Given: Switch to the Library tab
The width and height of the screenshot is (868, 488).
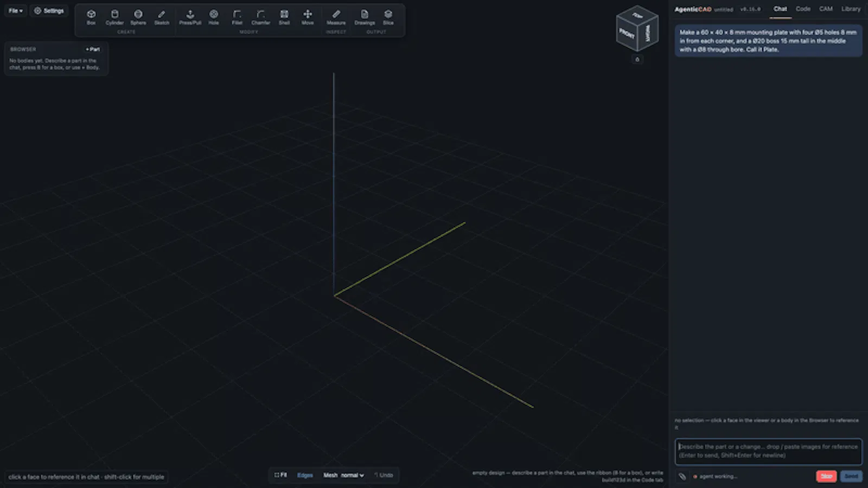Looking at the screenshot, I should pyautogui.click(x=851, y=9).
